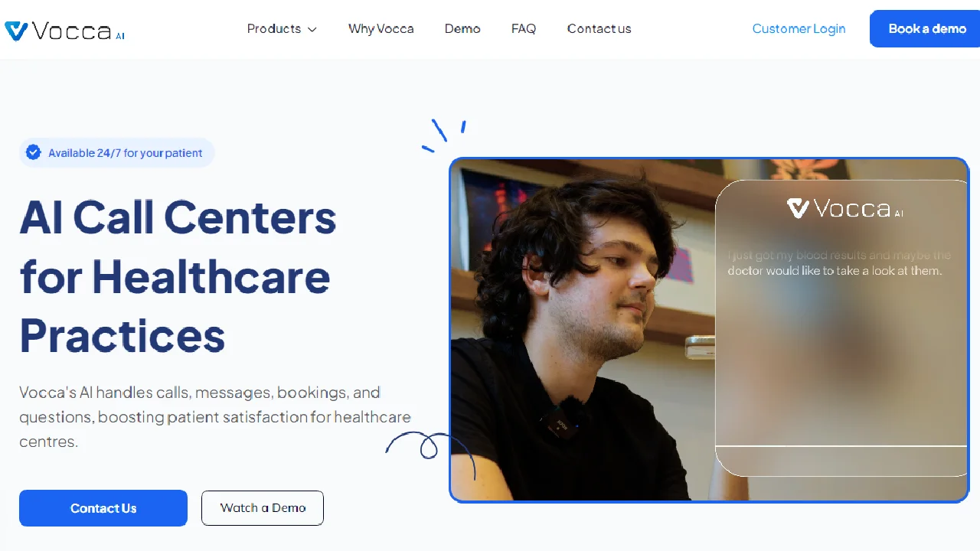Click the Vocca AI logo in header

pos(64,31)
